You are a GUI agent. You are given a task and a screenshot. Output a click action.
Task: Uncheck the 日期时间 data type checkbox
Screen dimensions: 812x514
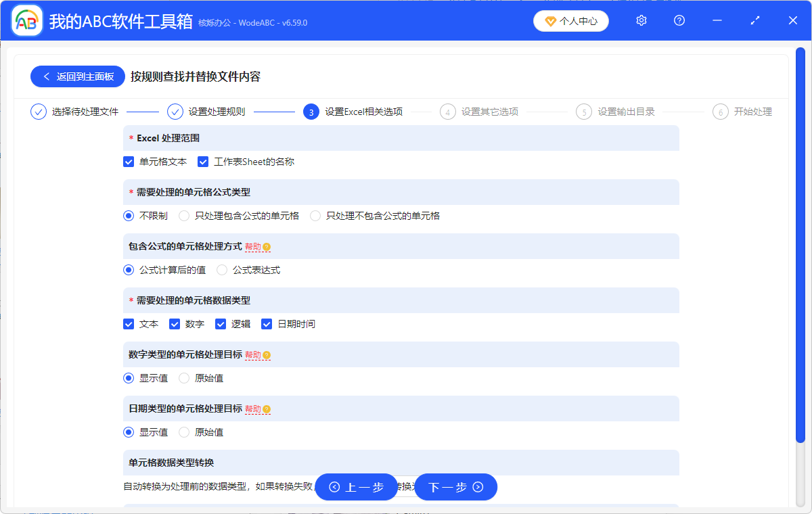tap(267, 323)
